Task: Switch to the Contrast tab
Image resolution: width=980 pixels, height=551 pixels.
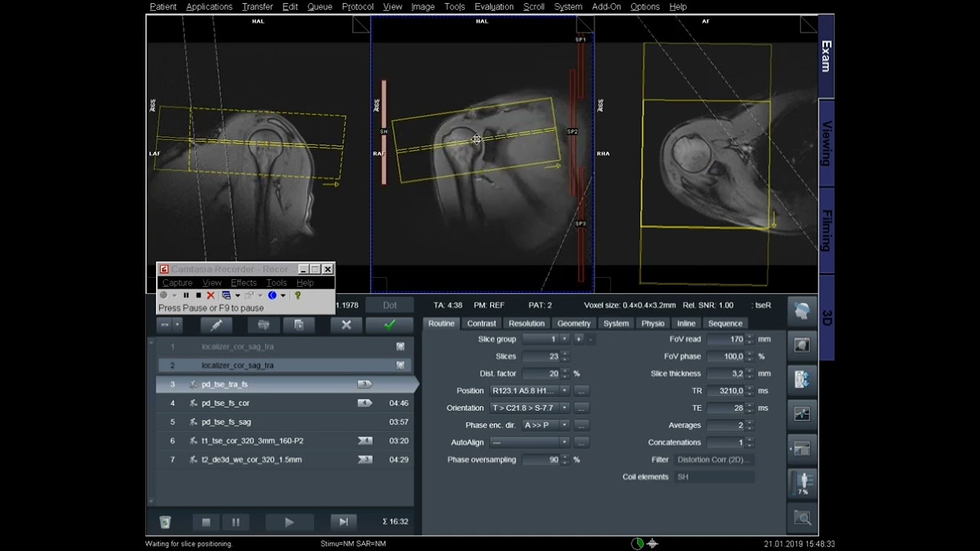Action: point(482,324)
